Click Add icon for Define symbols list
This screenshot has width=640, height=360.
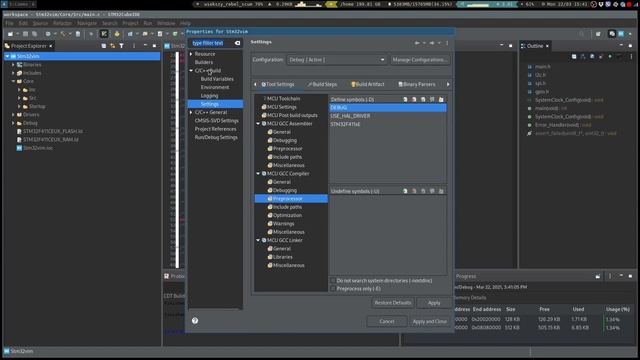[x=405, y=99]
